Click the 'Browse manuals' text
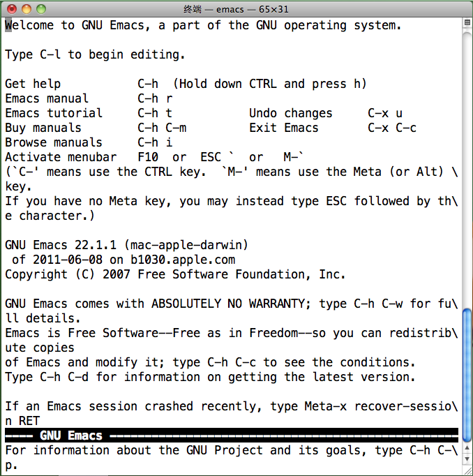The height and width of the screenshot is (476, 473). point(54,142)
